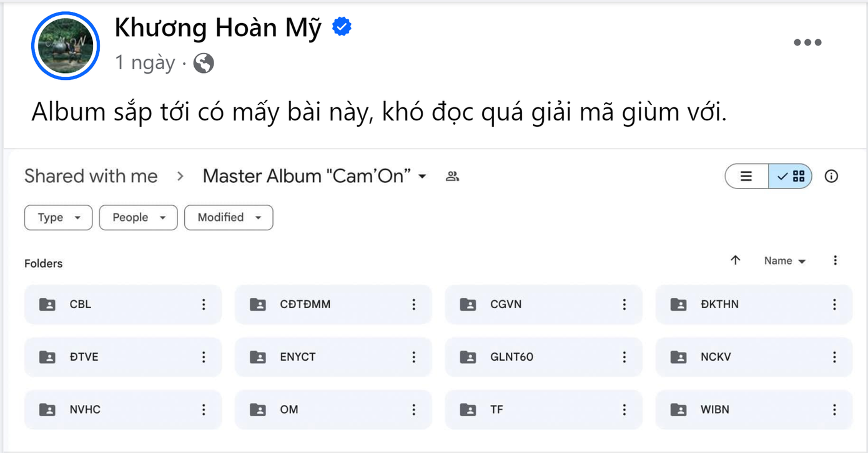Open the Modified filter dropdown
This screenshot has height=453, width=868.
click(x=229, y=217)
